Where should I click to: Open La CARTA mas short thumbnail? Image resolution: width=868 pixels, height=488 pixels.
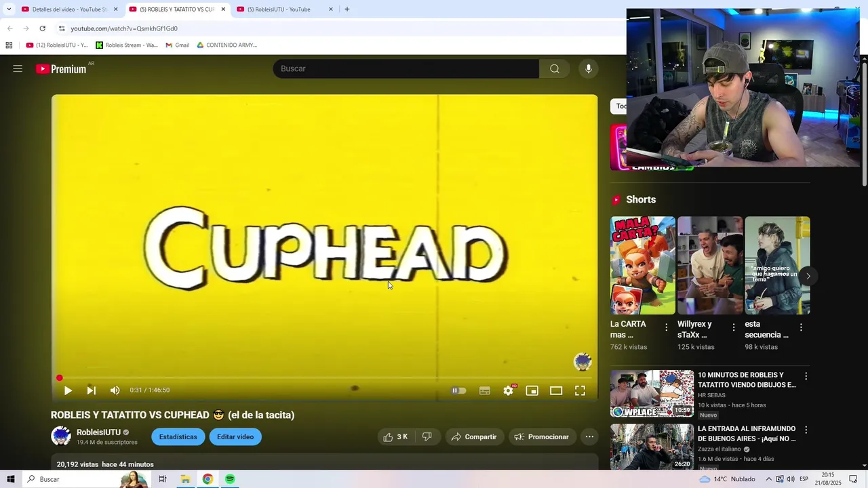point(643,265)
